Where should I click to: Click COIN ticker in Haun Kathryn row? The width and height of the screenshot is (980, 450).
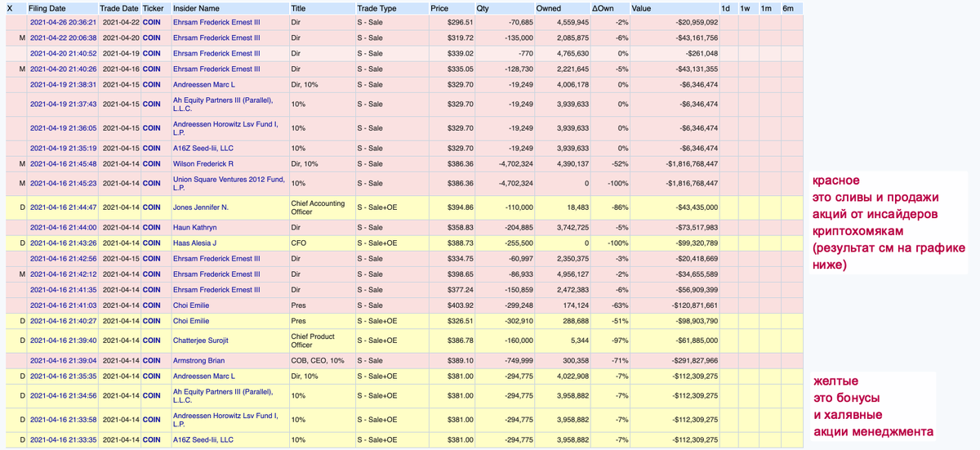click(x=151, y=227)
